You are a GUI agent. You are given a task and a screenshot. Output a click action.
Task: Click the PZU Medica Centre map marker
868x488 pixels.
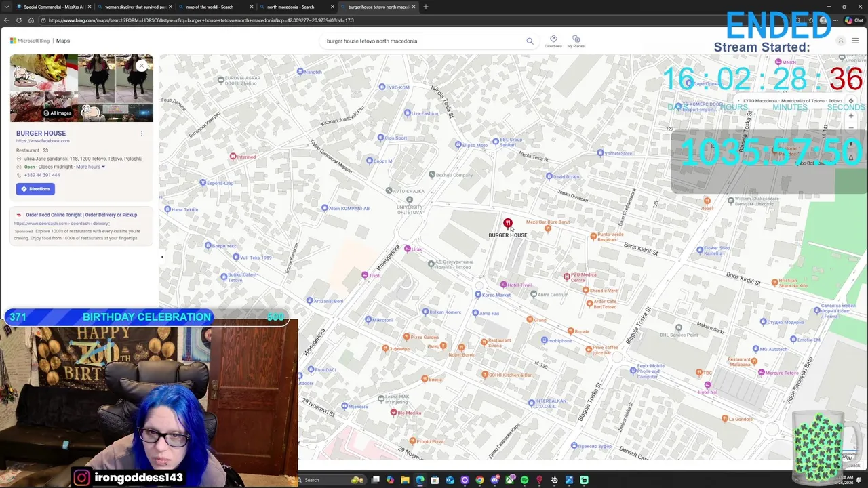point(566,277)
